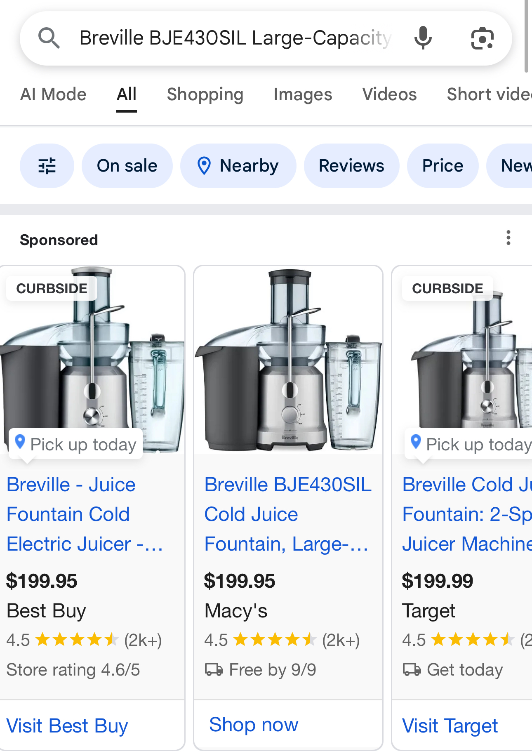Toggle the On sale filter chip

click(127, 166)
